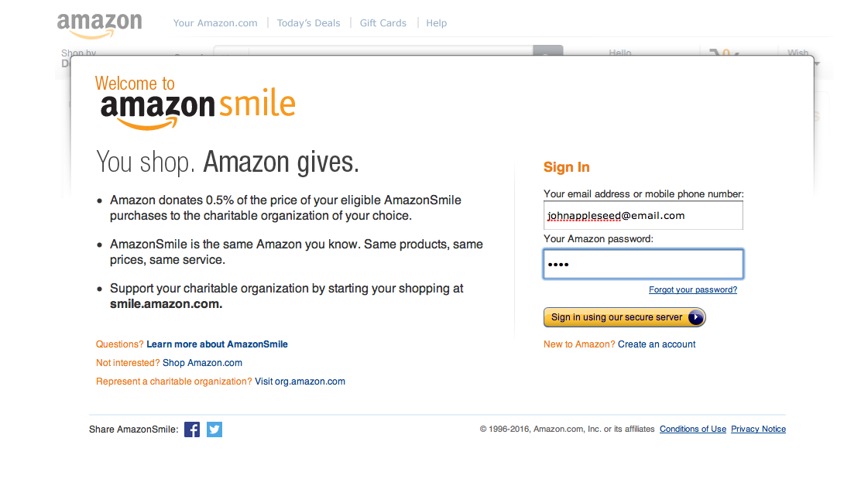Open the Your Amazon.com menu item
The width and height of the screenshot is (868, 503).
[x=215, y=23]
